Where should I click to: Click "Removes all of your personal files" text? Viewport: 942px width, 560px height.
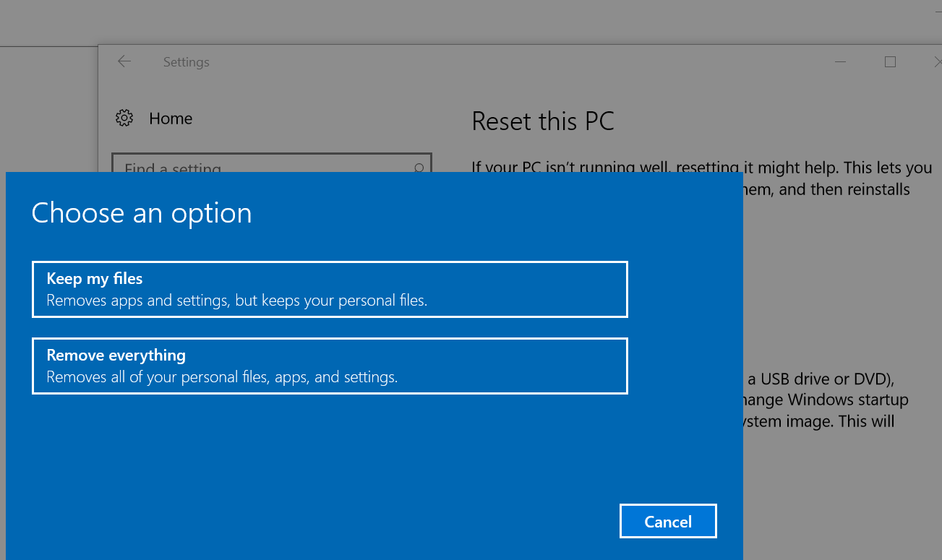coord(221,377)
